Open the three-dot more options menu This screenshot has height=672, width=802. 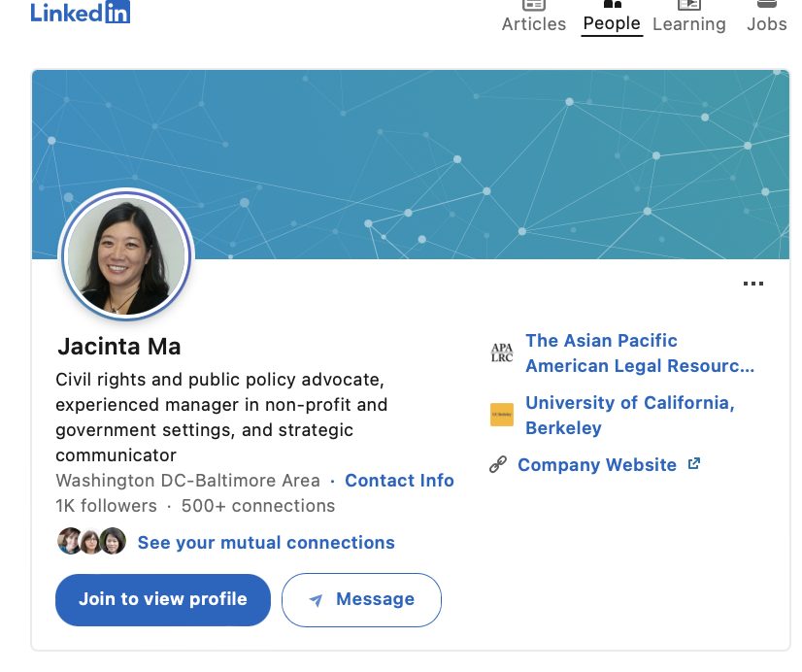752,284
